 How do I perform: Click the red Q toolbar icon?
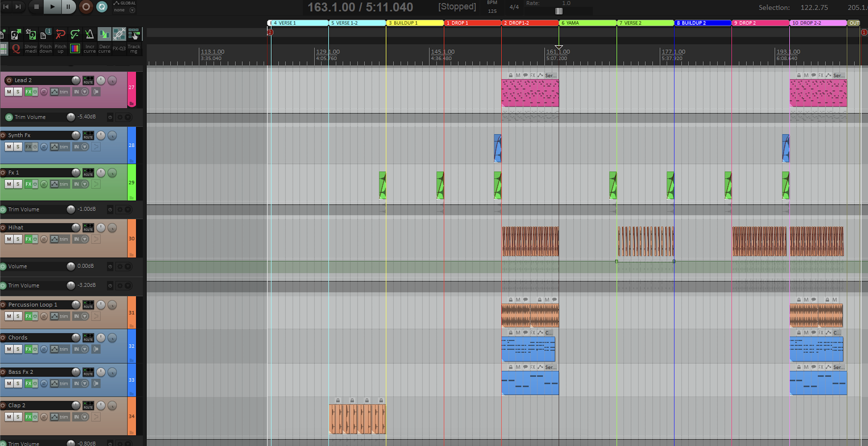tap(16, 49)
